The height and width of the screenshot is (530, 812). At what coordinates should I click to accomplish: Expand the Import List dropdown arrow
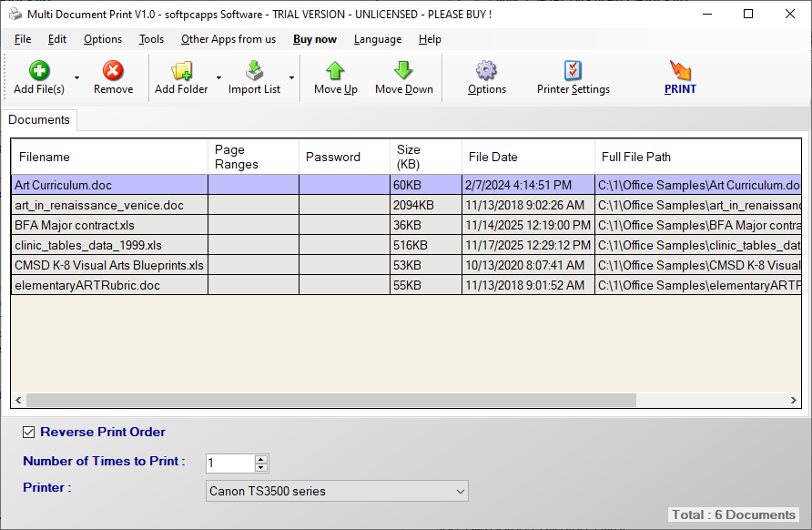[x=292, y=77]
